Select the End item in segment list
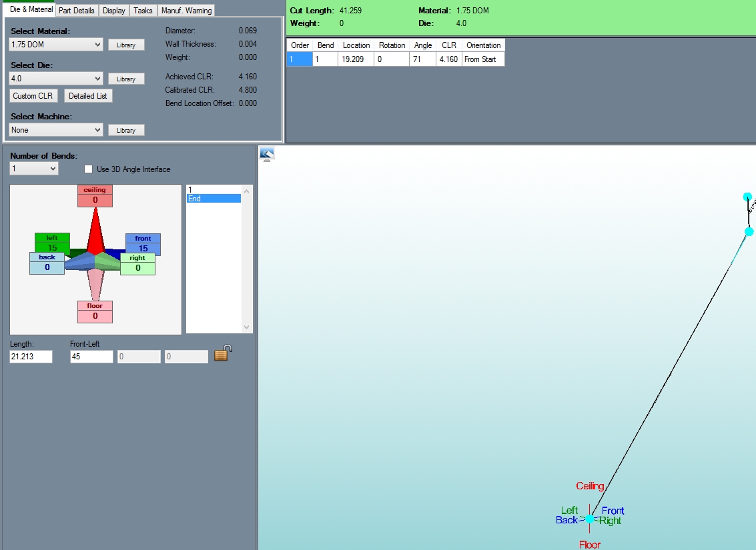The width and height of the screenshot is (756, 550). [214, 199]
